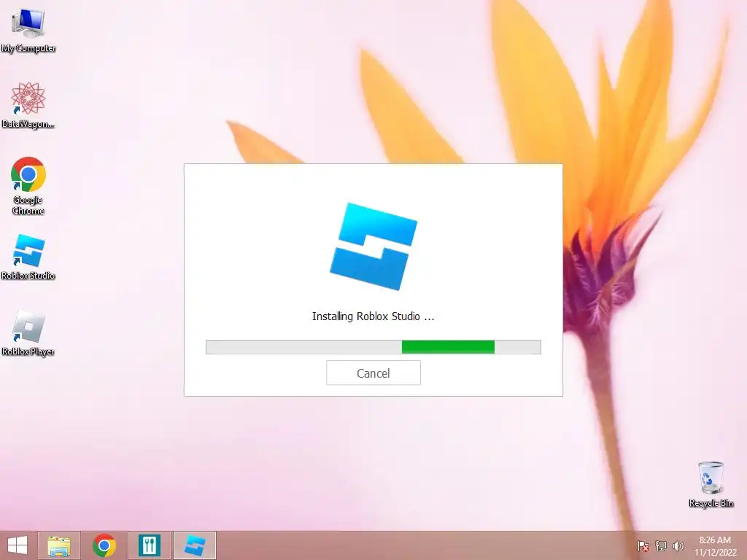Open Action Center flag in system tray
Image resolution: width=747 pixels, height=560 pixels.
[x=643, y=545]
